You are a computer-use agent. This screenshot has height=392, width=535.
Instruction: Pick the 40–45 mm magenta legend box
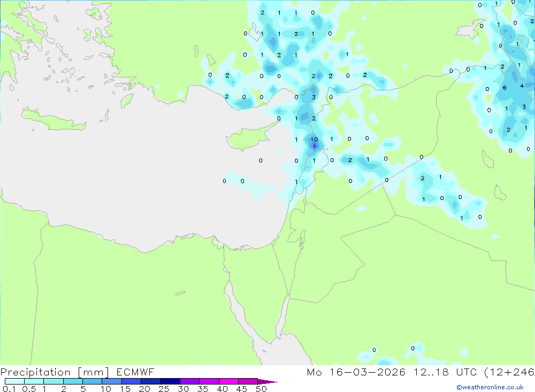tap(228, 381)
